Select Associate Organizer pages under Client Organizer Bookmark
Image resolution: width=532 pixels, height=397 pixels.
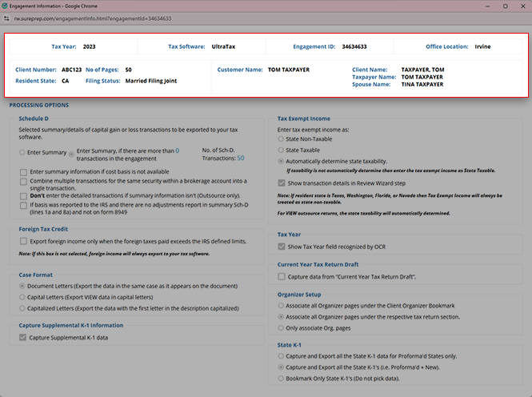281,306
